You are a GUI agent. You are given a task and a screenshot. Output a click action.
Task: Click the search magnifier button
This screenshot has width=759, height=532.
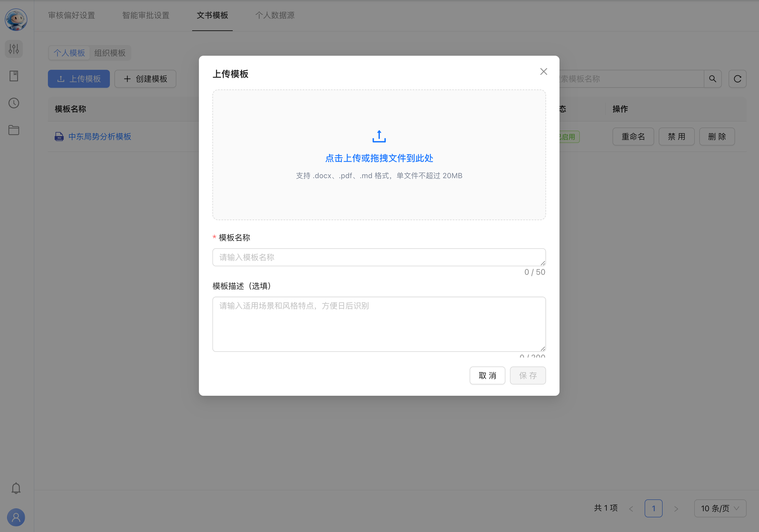(x=713, y=79)
